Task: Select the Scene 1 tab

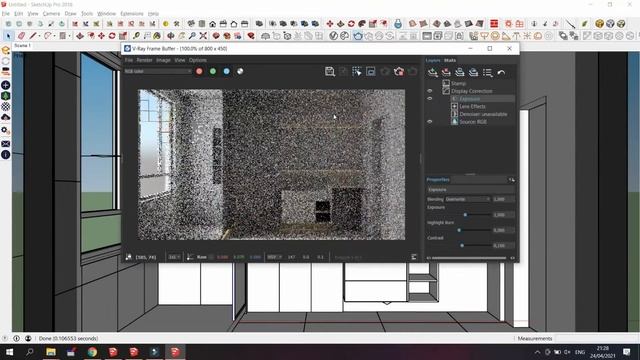Action: click(x=22, y=46)
